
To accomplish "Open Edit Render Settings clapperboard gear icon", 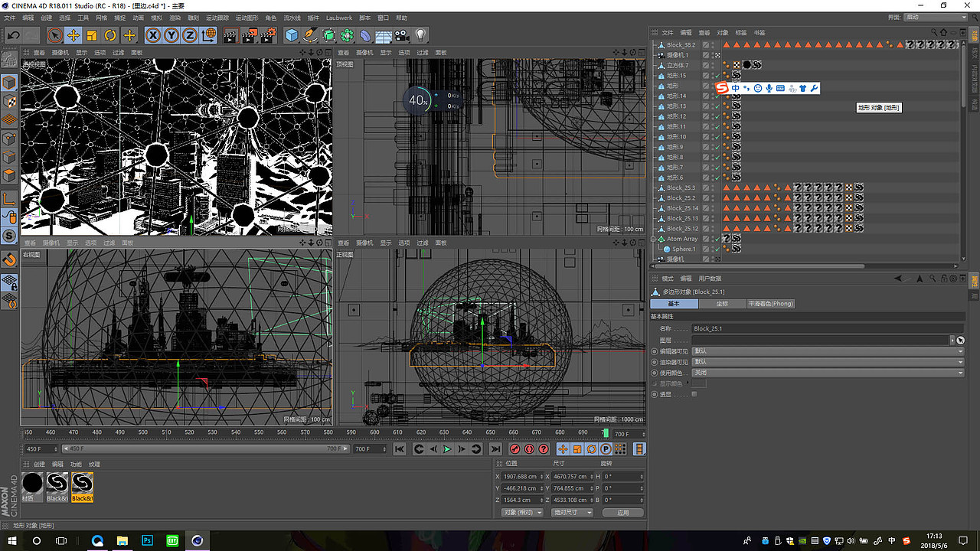I will 268,35.
